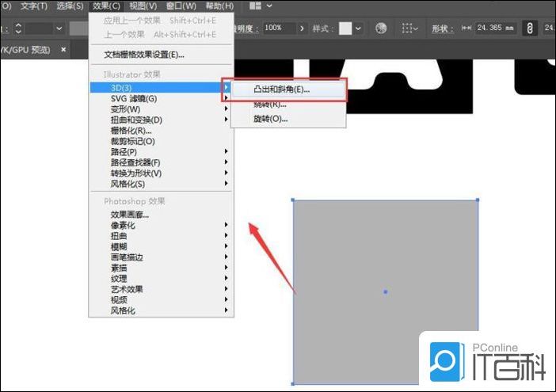Choose 凸出和斜角(E)... from 3D submenu

[x=288, y=89]
